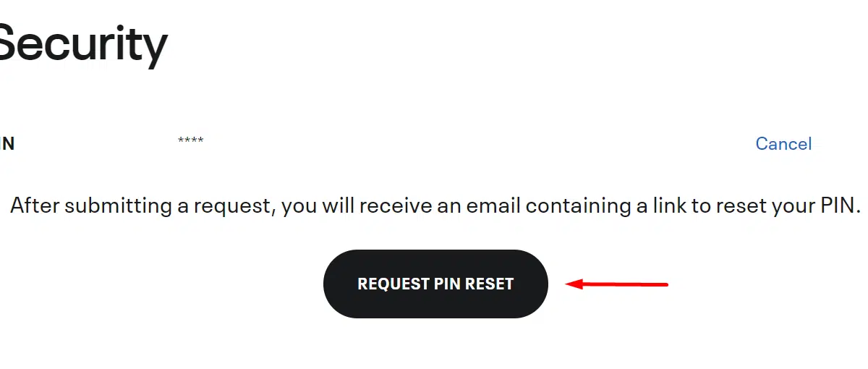The height and width of the screenshot is (369, 868).
Task: Click the red arrow's pointed head
Action: [x=574, y=284]
